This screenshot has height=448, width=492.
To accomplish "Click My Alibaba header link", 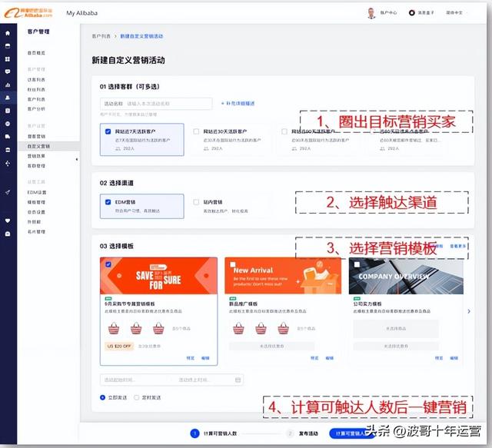I will click(82, 13).
